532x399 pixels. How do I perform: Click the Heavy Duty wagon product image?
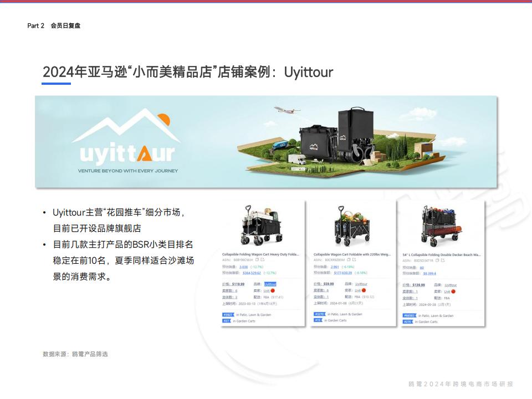pyautogui.click(x=261, y=224)
